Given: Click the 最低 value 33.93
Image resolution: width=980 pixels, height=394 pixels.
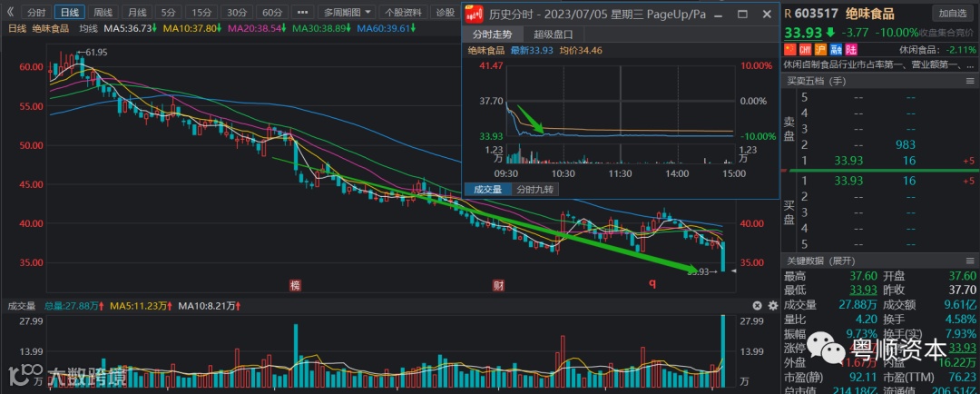Looking at the screenshot, I should (863, 291).
